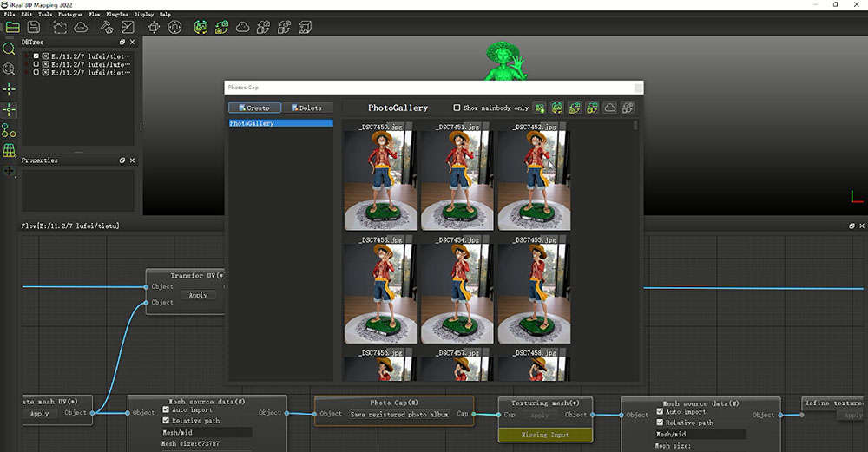Viewport: 868px width, 452px height.
Task: Select the _DSC7451.jpg photo thumbnail
Action: [x=457, y=180]
